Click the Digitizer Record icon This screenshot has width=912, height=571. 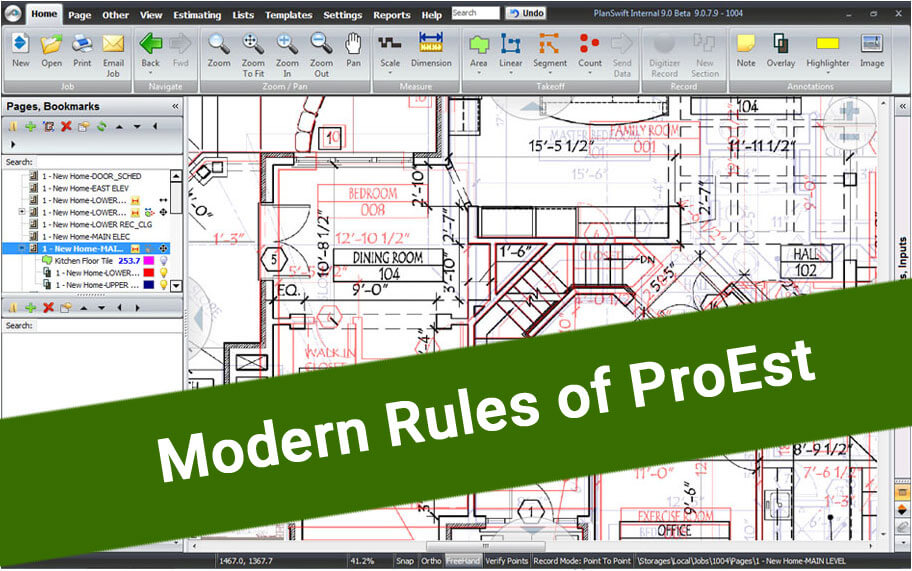[x=664, y=44]
